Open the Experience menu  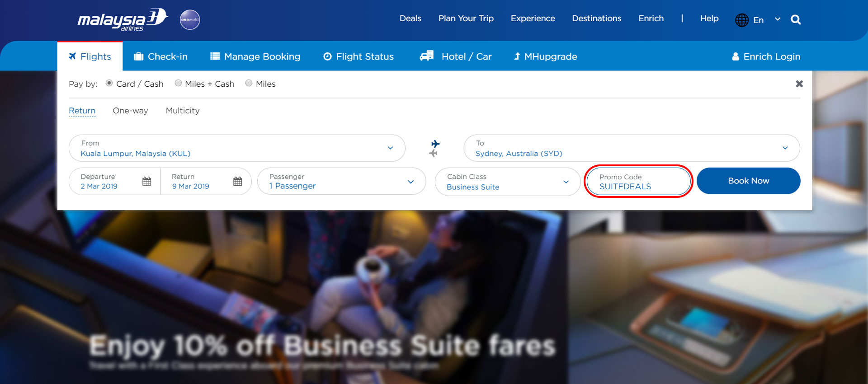(x=533, y=19)
